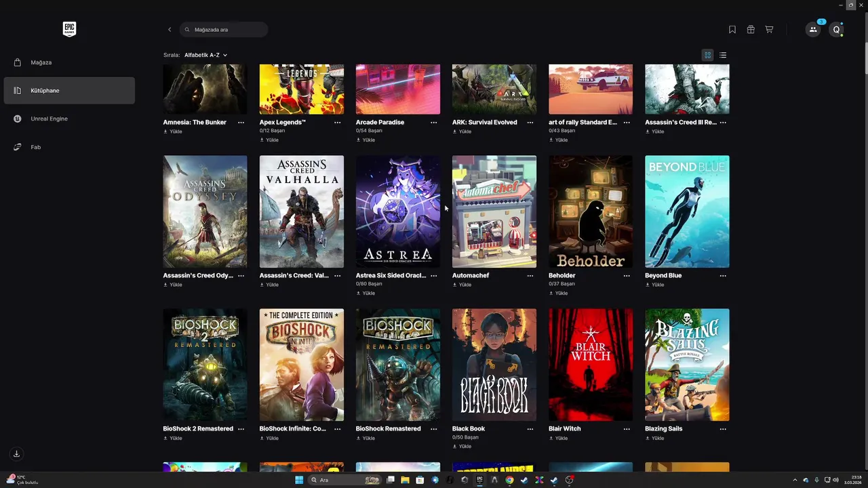Open options menu for Automachef

tap(530, 276)
